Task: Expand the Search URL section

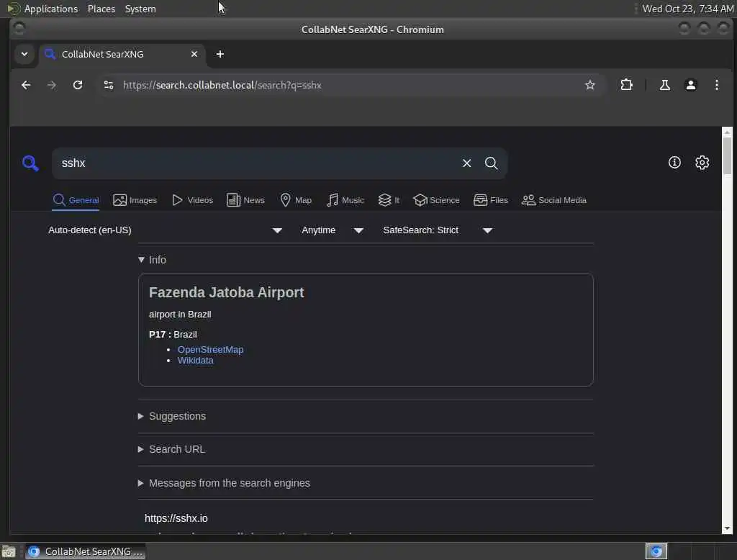Action: tap(172, 449)
